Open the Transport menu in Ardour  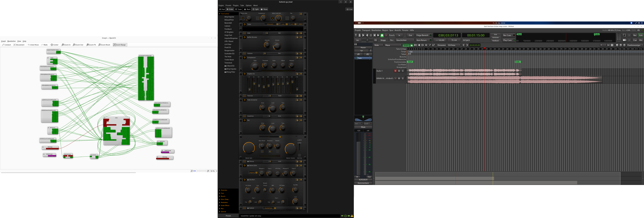[366, 30]
